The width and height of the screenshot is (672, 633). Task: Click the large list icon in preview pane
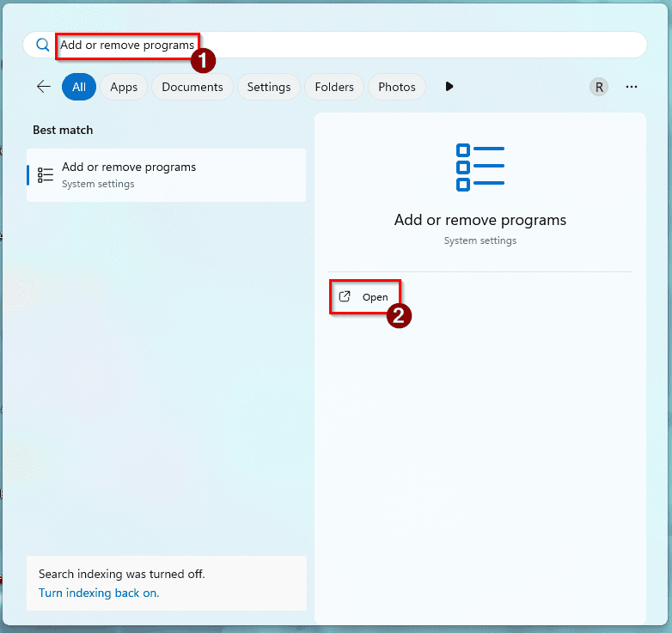point(480,167)
